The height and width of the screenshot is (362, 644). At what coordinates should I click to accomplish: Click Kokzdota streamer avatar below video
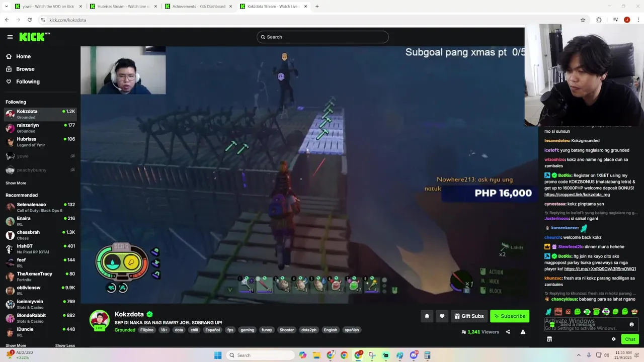pyautogui.click(x=99, y=320)
